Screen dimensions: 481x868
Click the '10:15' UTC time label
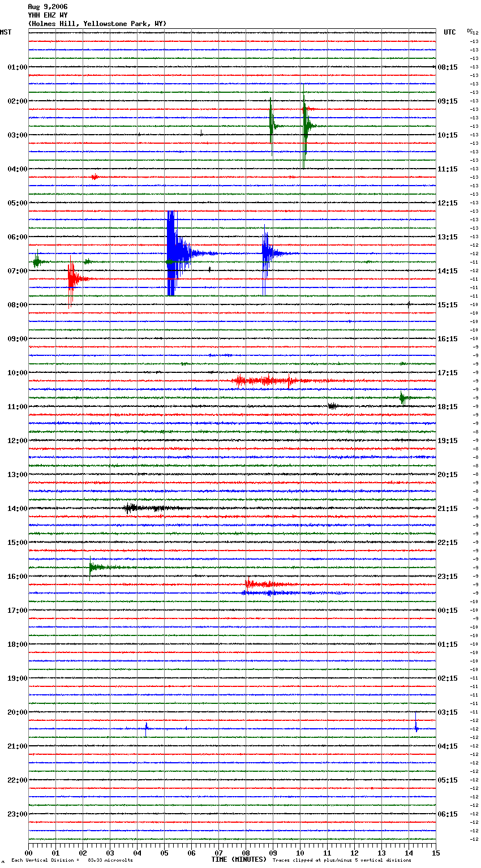[x=448, y=135]
